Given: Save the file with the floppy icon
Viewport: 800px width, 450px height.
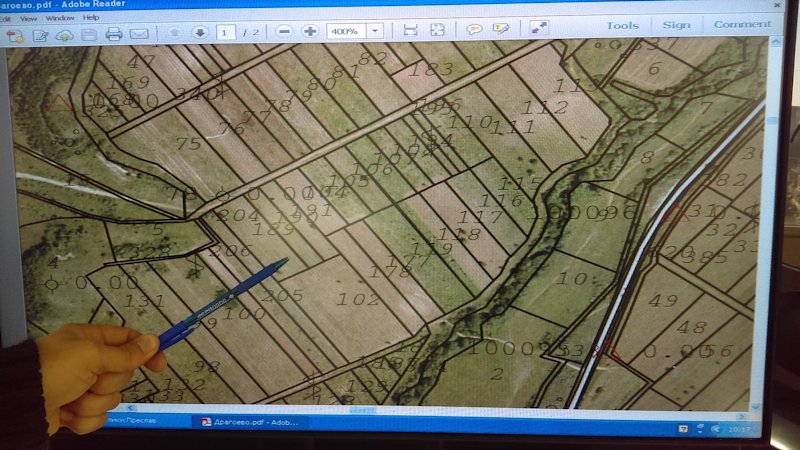Looking at the screenshot, I should tap(89, 35).
